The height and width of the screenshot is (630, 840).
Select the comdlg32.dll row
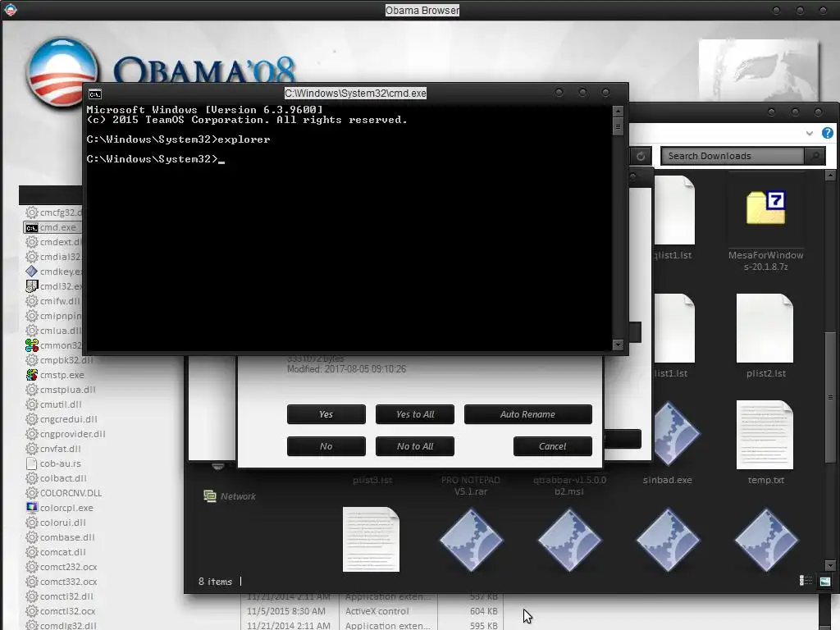61,625
